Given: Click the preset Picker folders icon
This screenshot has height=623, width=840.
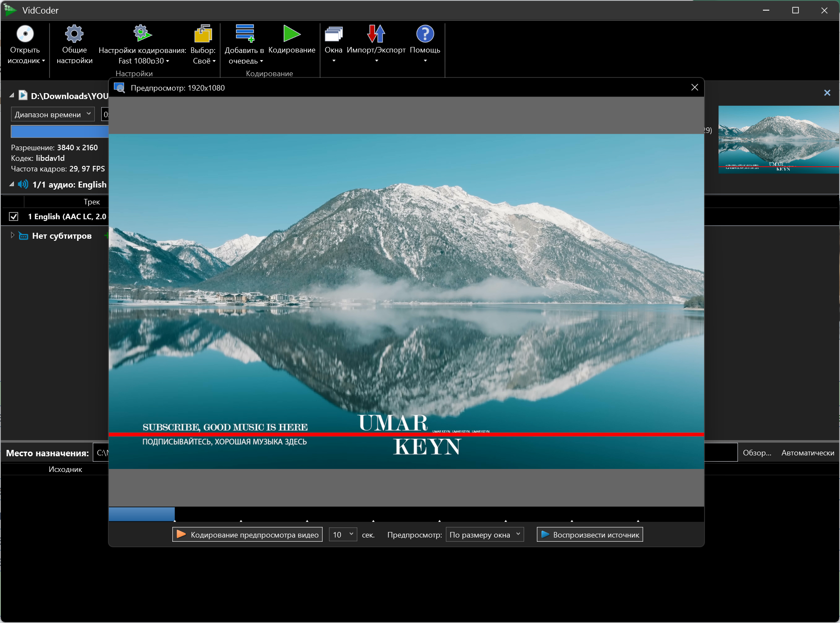Looking at the screenshot, I should (x=203, y=34).
